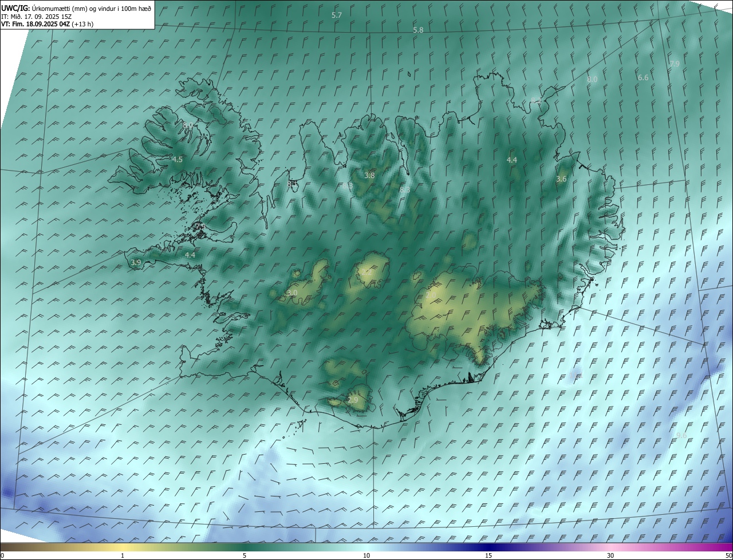Click the "9.6" value over the ocean
Viewport: 733px width, 560px height.
point(681,436)
